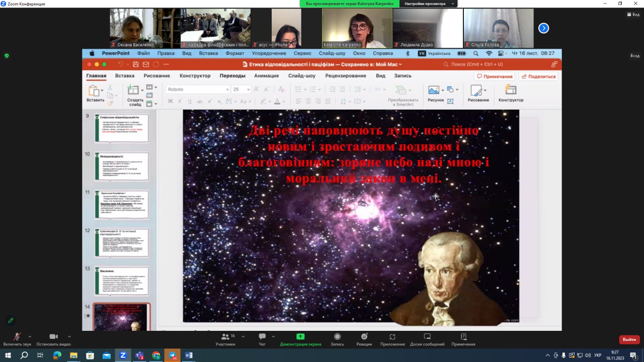Select slide 12 thumbnail in sidebar
Viewport: 644px width, 362px height.
[121, 242]
